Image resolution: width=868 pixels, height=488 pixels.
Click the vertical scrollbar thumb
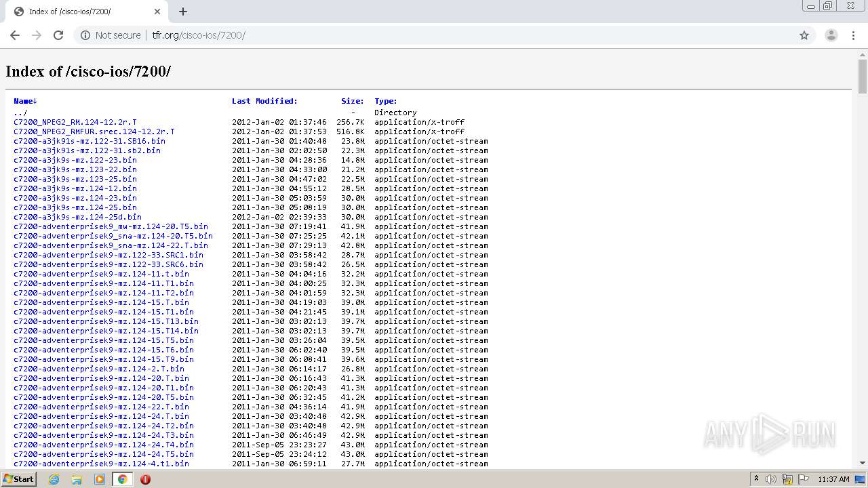point(863,77)
